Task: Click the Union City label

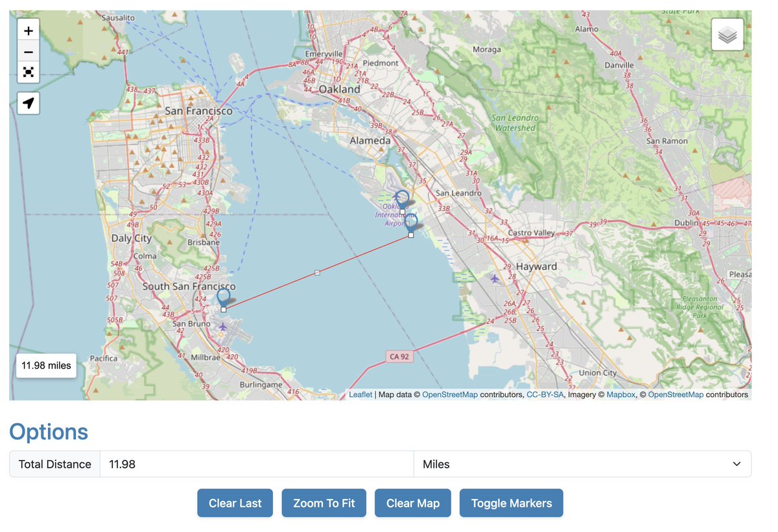Action: [x=598, y=373]
